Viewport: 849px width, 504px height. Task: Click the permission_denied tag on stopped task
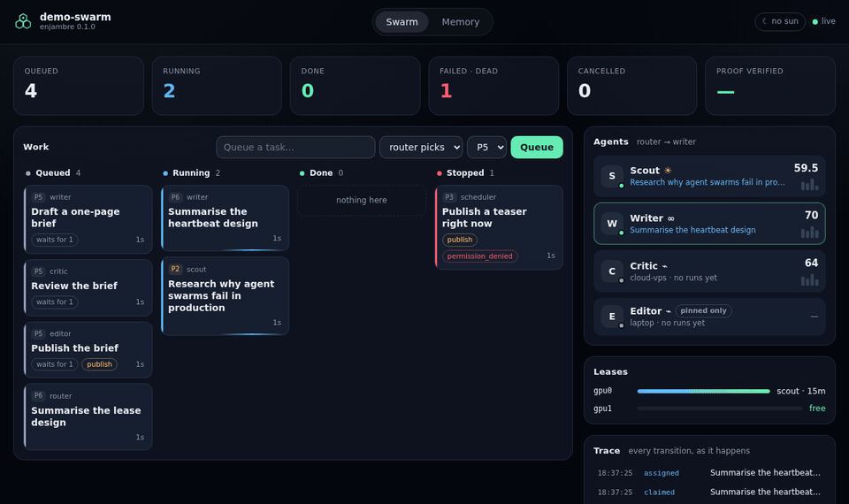point(479,256)
